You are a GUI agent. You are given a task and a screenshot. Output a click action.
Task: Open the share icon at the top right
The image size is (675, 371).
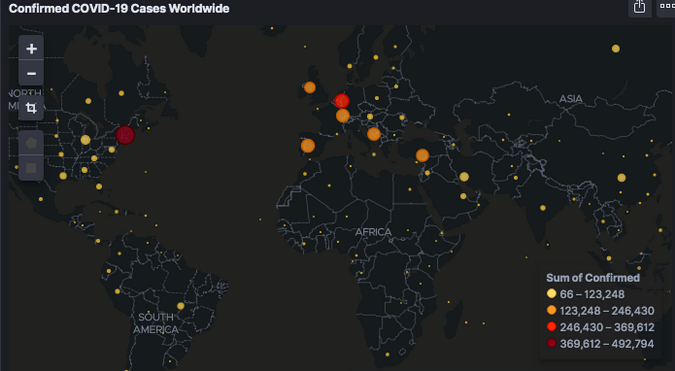tap(639, 7)
